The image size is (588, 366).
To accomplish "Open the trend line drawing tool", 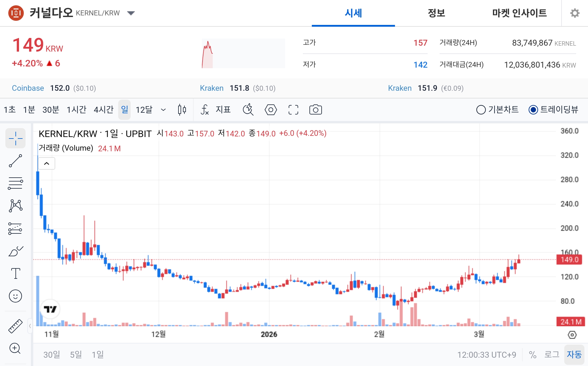I will pos(15,160).
